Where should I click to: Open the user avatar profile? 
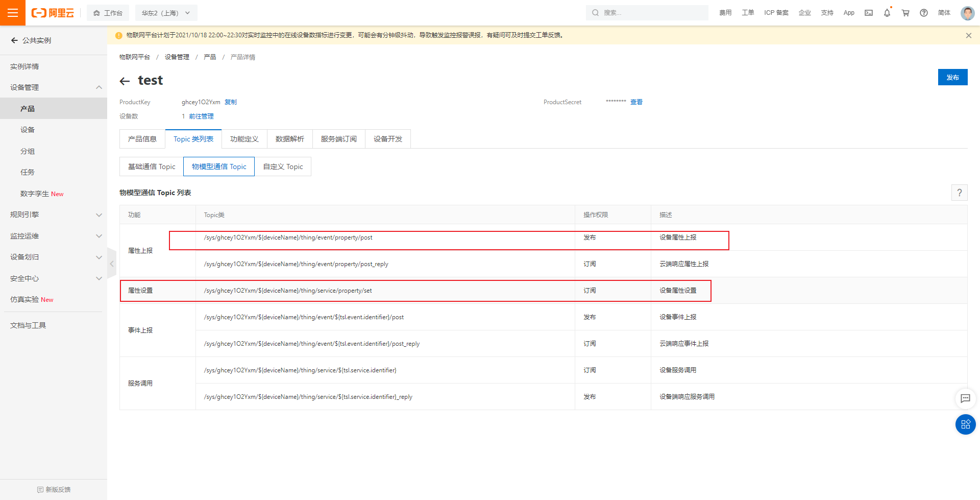[x=967, y=13]
